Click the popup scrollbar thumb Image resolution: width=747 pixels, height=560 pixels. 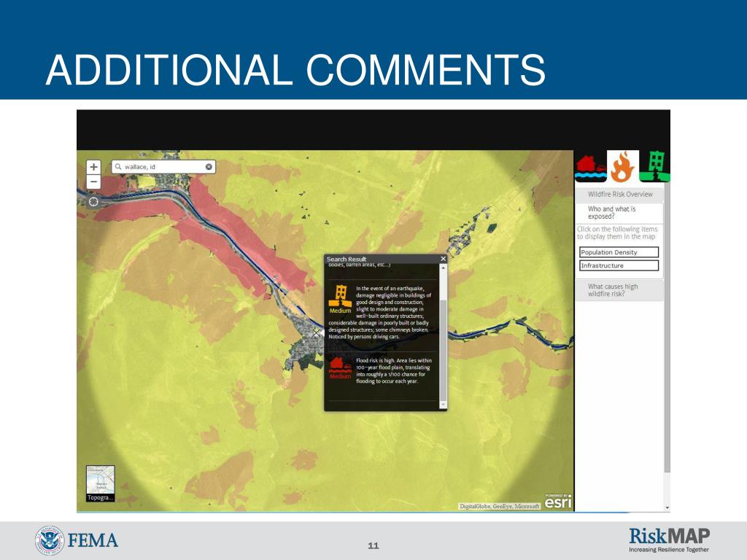pyautogui.click(x=443, y=351)
